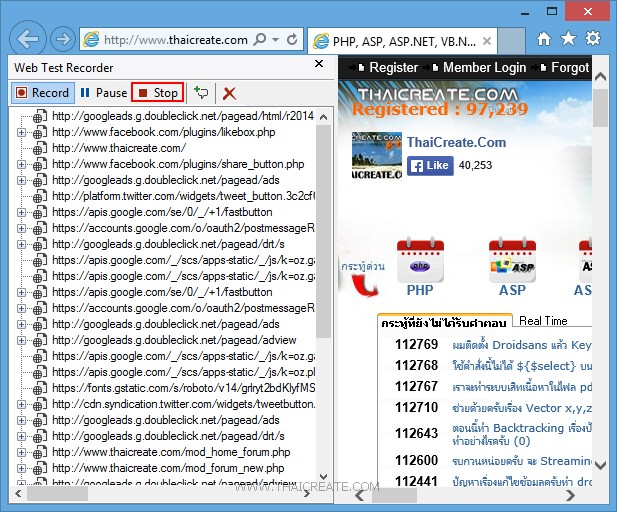Click the web page scroll up arrow

point(600,76)
